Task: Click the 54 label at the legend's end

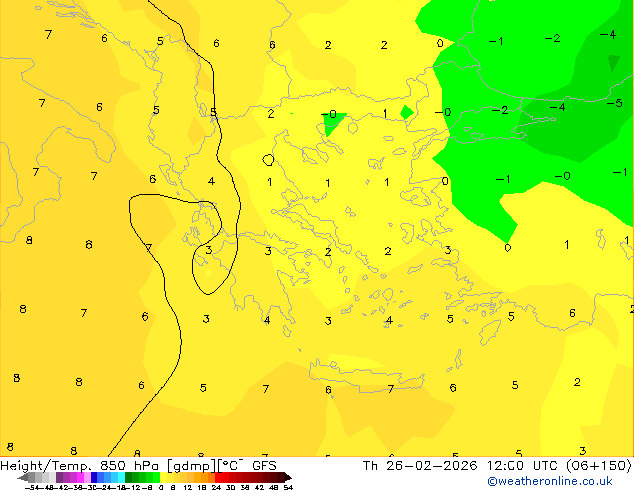Action: [x=288, y=488]
